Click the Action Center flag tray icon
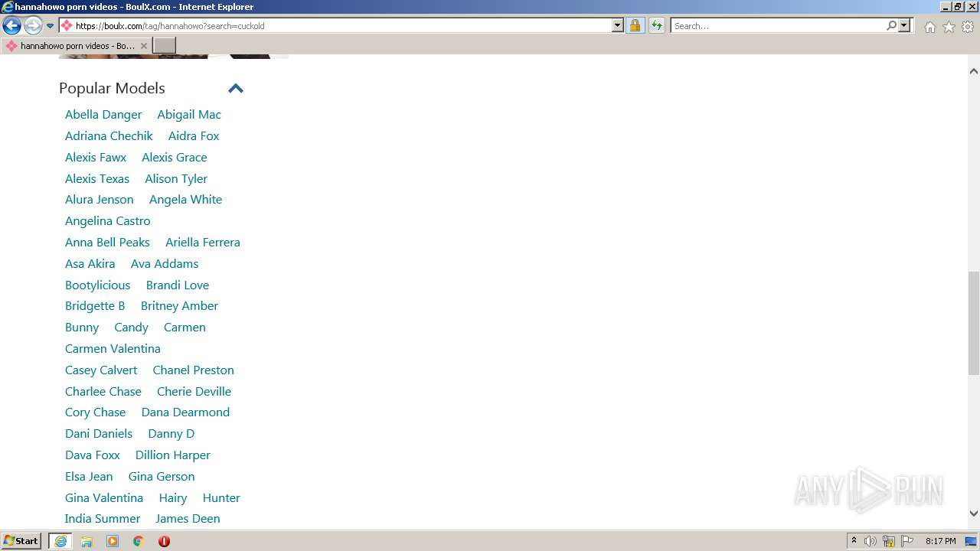The height and width of the screenshot is (551, 980). point(907,541)
